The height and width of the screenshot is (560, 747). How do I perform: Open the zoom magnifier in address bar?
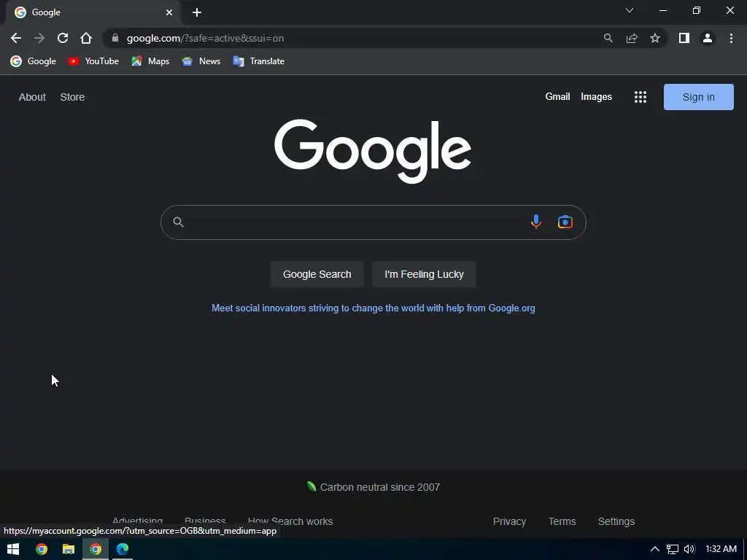click(x=608, y=38)
